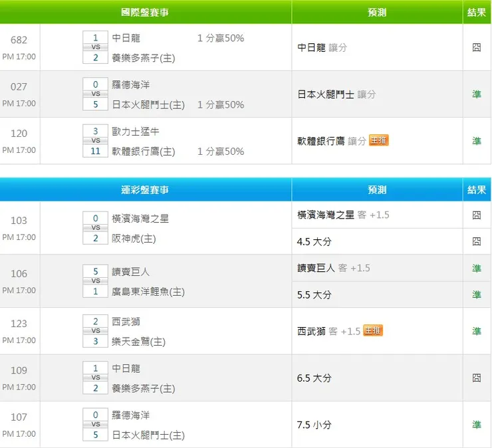Click game number 027
Screen dimensions: 492x448
coord(19,86)
